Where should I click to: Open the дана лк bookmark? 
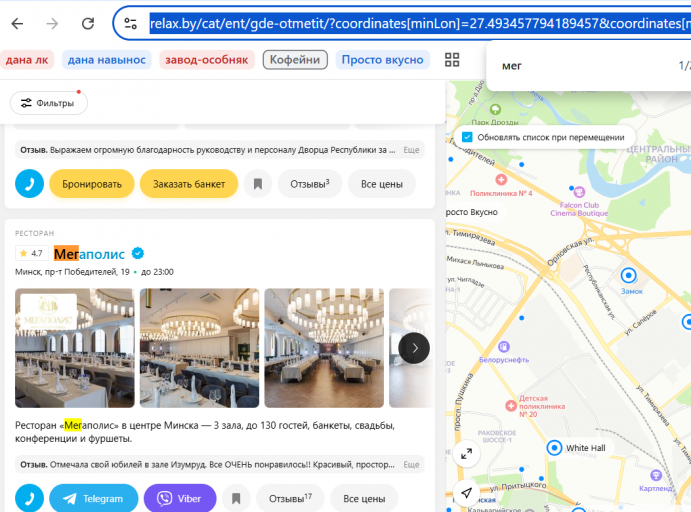point(26,60)
